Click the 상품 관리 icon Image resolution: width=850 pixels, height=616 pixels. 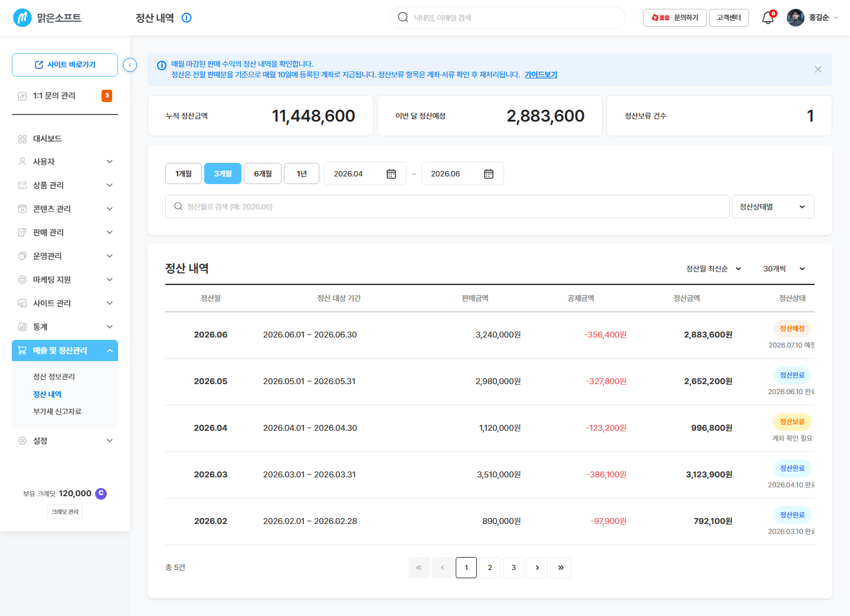(x=22, y=185)
